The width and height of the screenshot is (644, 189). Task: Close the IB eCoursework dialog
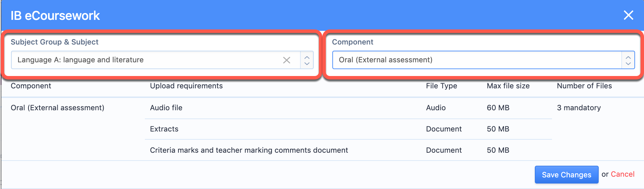[x=628, y=15]
